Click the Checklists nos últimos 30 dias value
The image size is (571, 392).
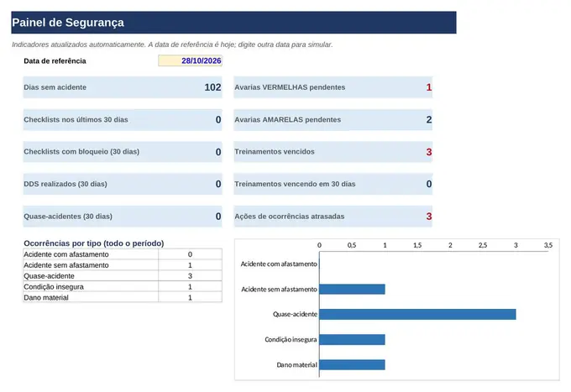click(218, 120)
